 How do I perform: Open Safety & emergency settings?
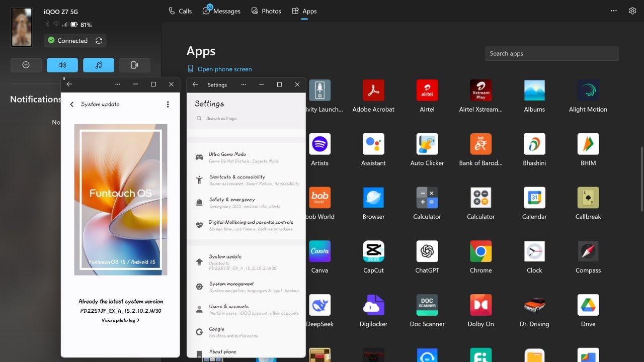(x=247, y=203)
